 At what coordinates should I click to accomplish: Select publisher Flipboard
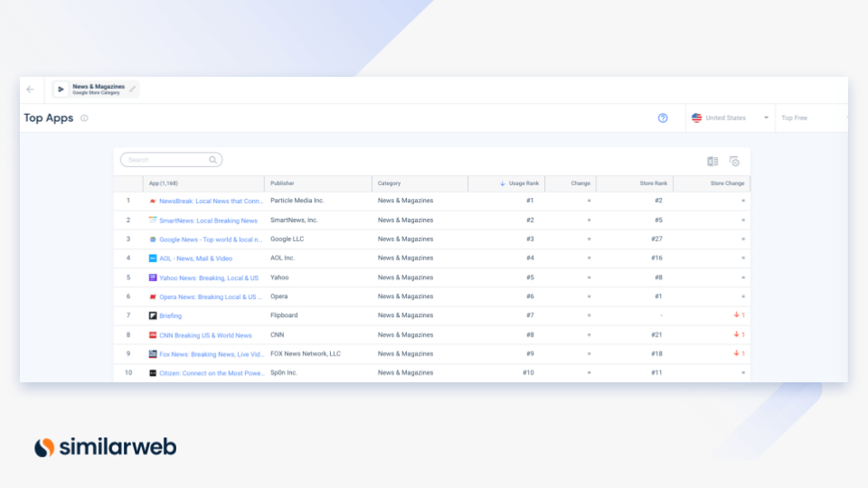[x=284, y=314]
